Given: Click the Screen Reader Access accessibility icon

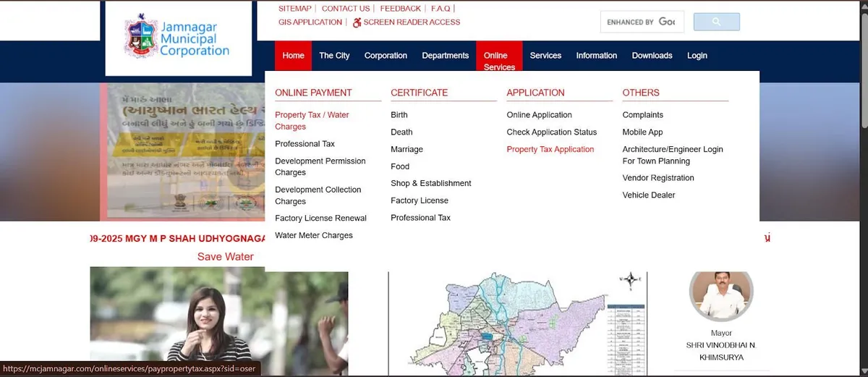Looking at the screenshot, I should point(357,22).
